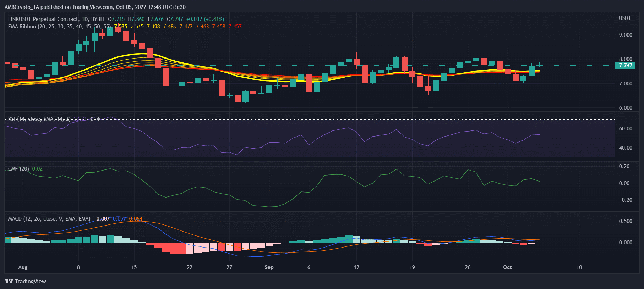This screenshot has width=644, height=289.
Task: Click the TradingView logo at the bottom
Action: click(x=25, y=281)
